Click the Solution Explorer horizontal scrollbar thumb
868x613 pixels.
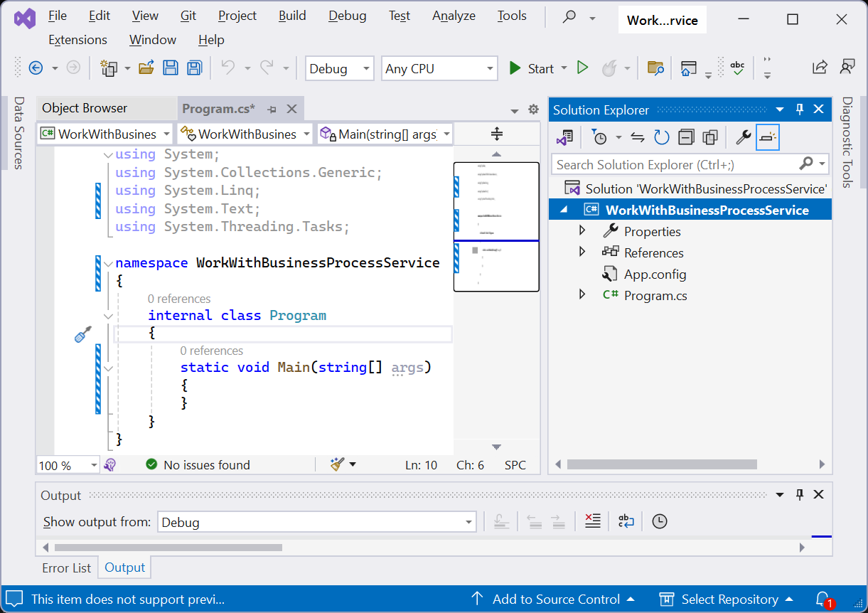662,464
